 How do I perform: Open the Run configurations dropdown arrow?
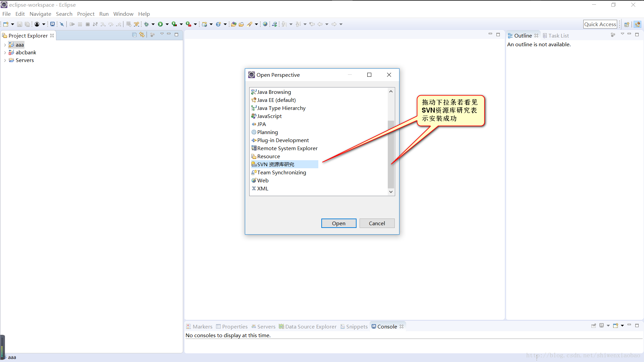click(167, 24)
